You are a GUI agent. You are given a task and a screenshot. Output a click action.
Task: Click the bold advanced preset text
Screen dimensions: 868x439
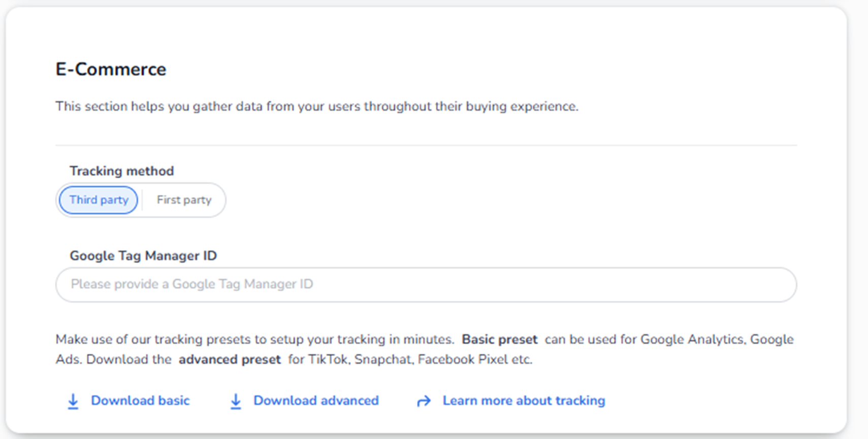230,359
